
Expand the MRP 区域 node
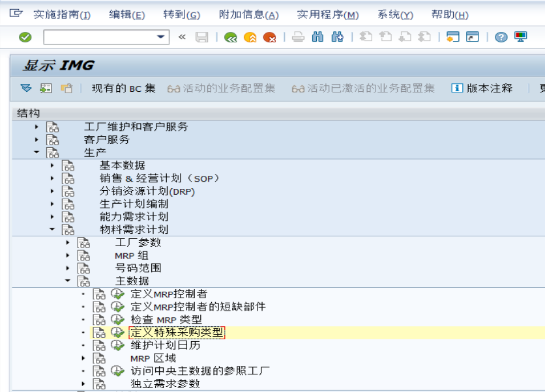(x=83, y=358)
